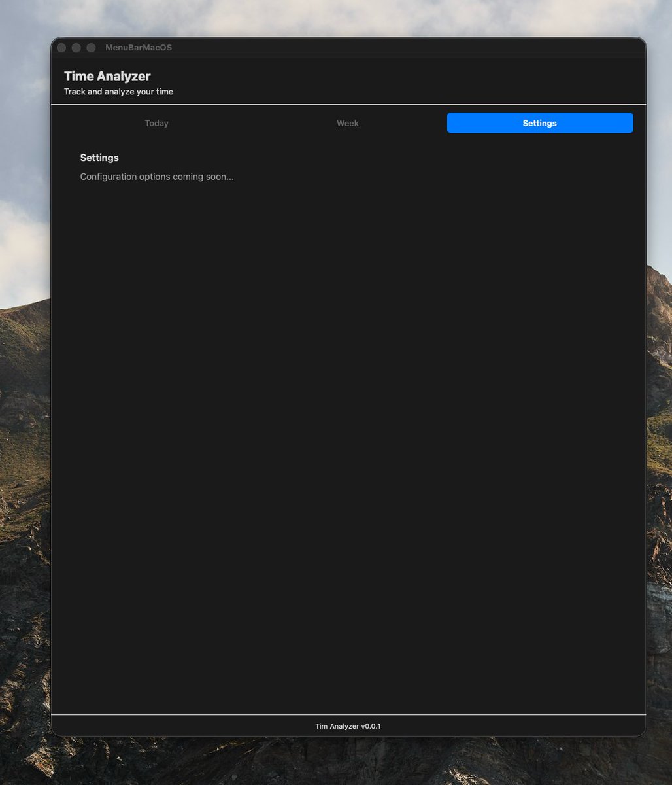Click the Settings section heading
Viewport: 672px width, 785px height.
pyautogui.click(x=99, y=158)
